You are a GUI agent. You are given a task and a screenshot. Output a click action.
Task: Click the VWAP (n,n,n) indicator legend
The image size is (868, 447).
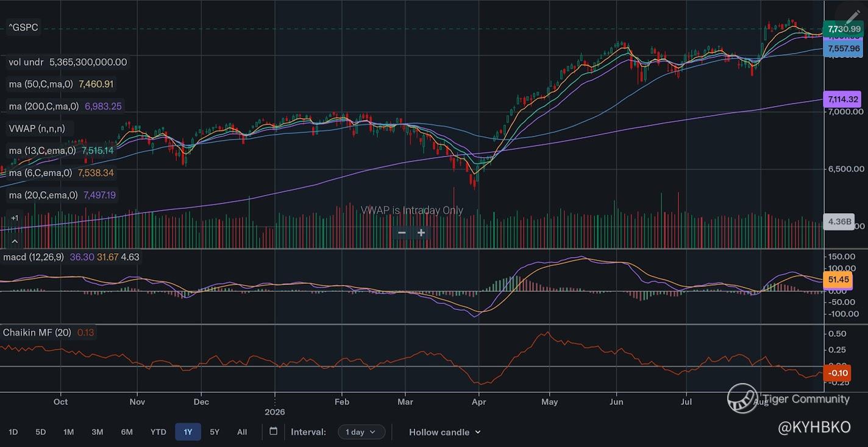point(39,128)
